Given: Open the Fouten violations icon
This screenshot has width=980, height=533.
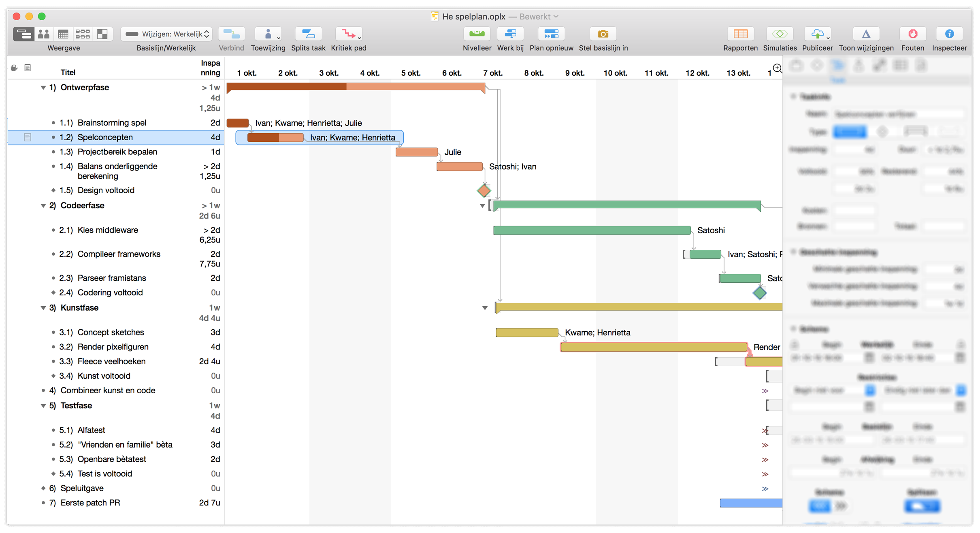Looking at the screenshot, I should (912, 34).
